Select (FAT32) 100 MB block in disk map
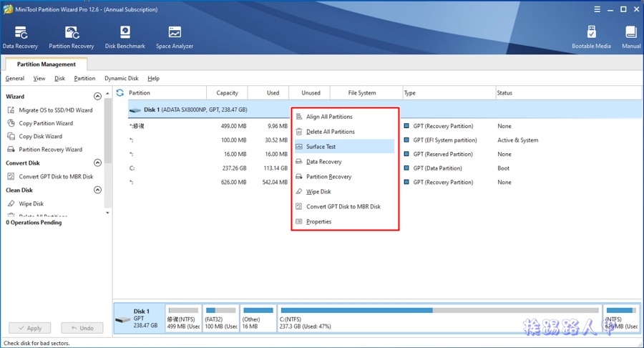 point(221,318)
